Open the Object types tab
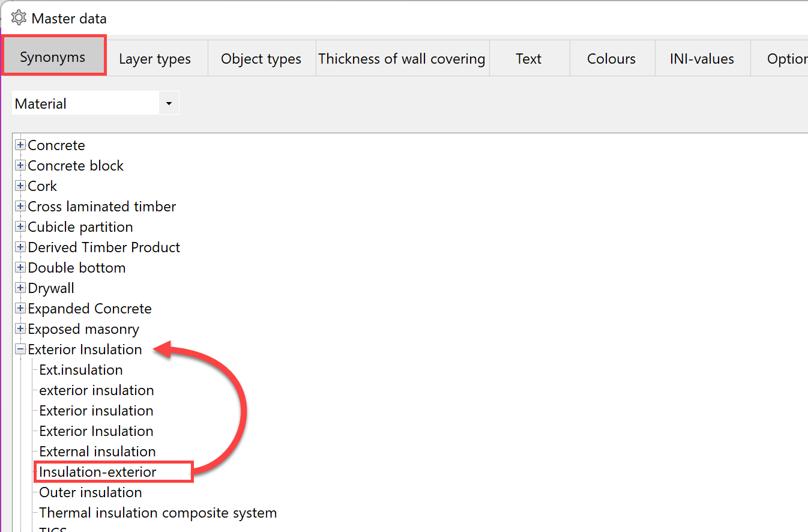This screenshot has width=808, height=532. tap(261, 59)
